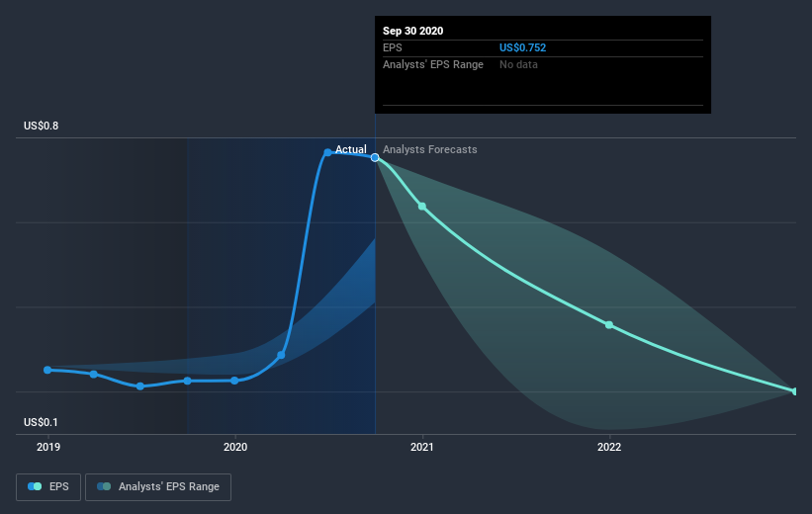812x514 pixels.
Task: Click the EPS legend color icon
Action: point(35,486)
